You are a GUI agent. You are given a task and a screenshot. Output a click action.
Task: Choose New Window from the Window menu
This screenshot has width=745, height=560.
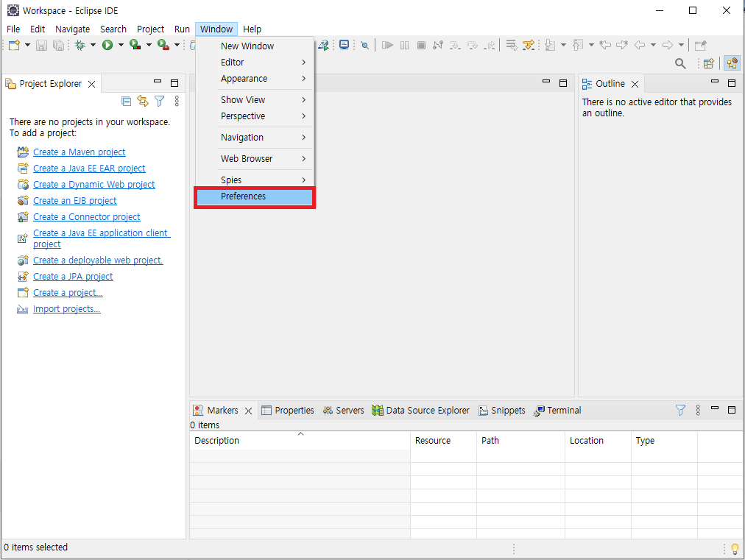pos(255,46)
